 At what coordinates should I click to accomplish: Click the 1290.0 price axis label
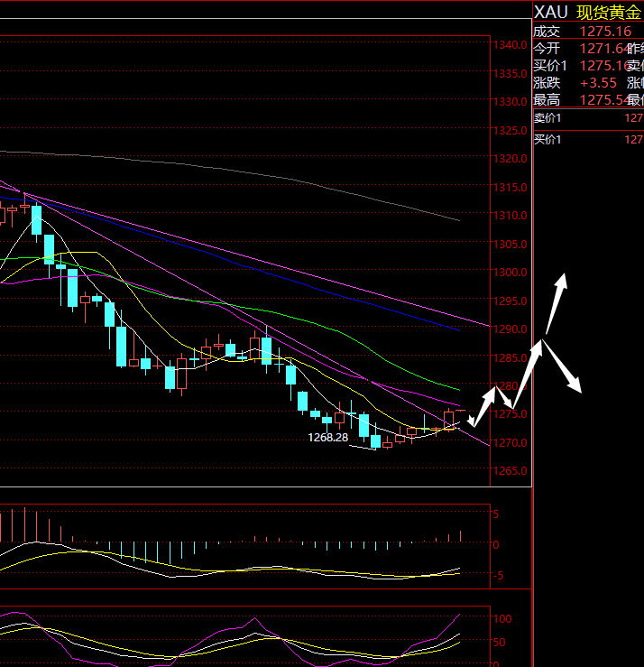510,329
